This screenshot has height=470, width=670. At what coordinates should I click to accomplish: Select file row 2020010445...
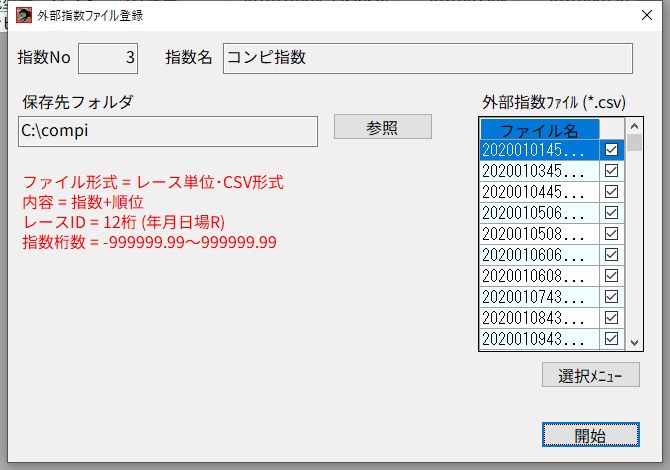click(540, 192)
